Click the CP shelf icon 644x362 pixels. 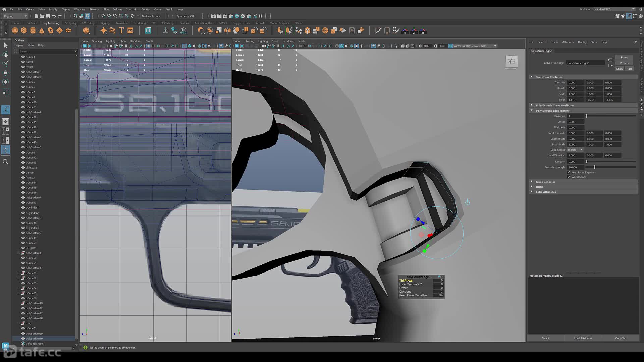[x=414, y=31]
